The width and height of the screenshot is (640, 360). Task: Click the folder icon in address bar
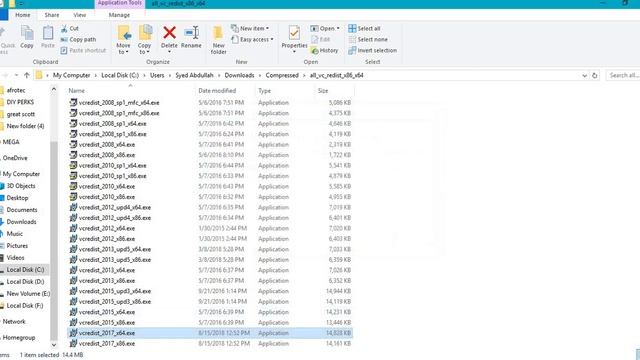pyautogui.click(x=39, y=75)
